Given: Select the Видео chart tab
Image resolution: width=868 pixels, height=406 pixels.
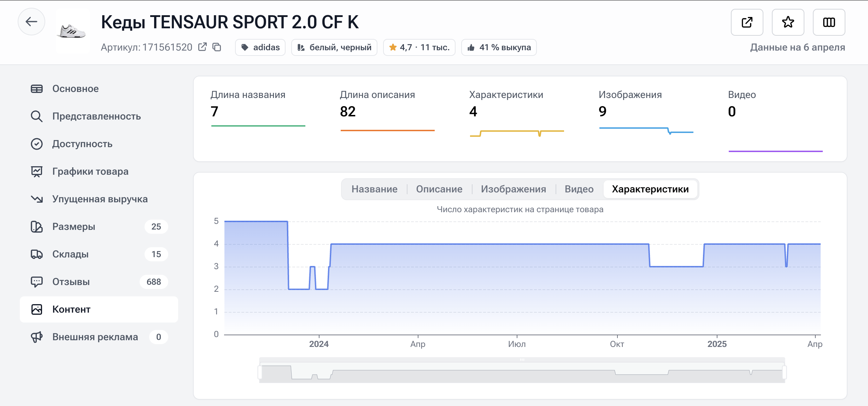Looking at the screenshot, I should (579, 189).
